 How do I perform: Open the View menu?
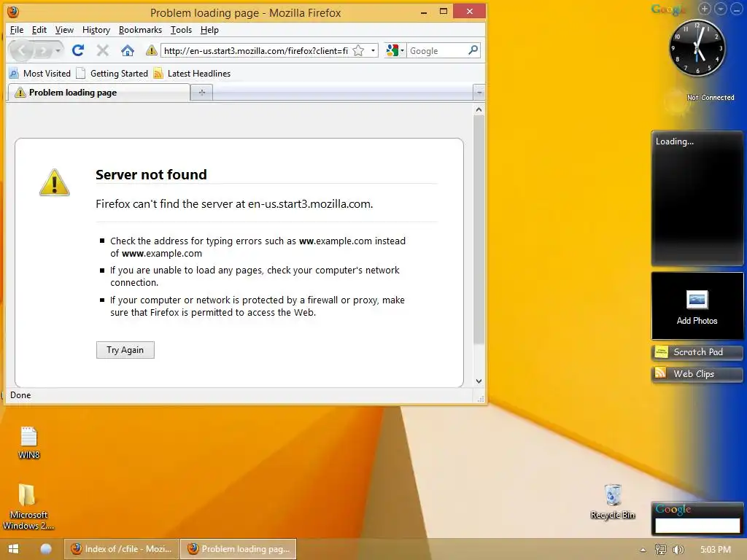point(64,30)
